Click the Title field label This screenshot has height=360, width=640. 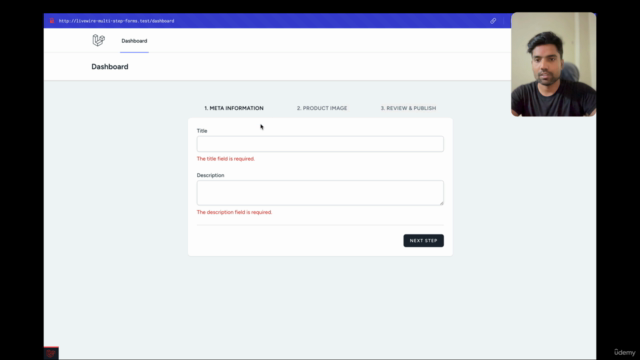[202, 131]
